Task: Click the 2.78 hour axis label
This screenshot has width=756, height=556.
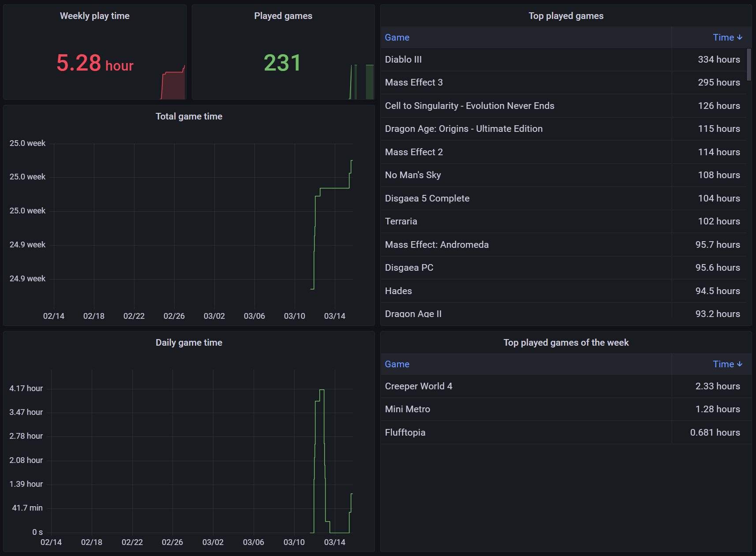Action: (x=26, y=436)
